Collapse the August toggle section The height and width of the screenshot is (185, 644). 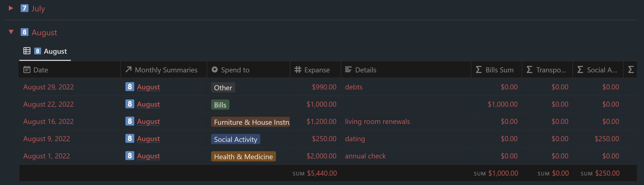tap(11, 32)
